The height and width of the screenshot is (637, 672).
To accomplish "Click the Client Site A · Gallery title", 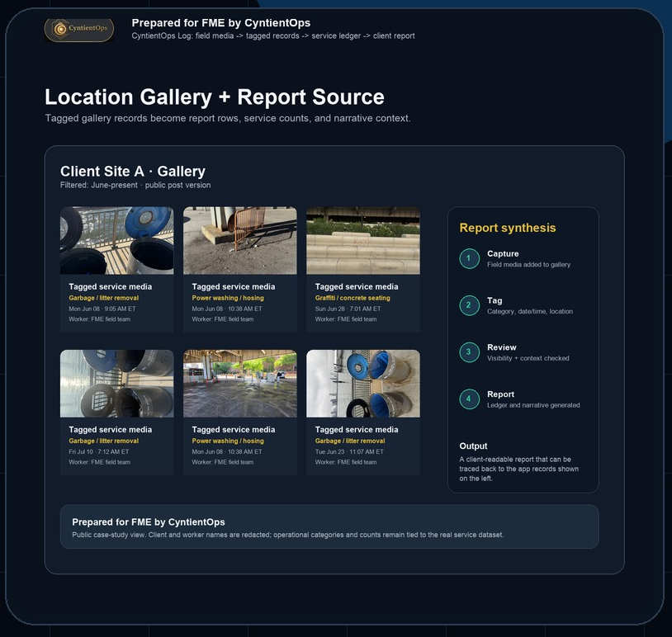I will click(133, 172).
